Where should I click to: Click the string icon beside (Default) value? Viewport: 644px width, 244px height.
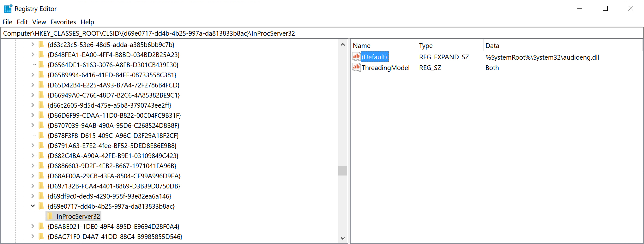point(356,57)
